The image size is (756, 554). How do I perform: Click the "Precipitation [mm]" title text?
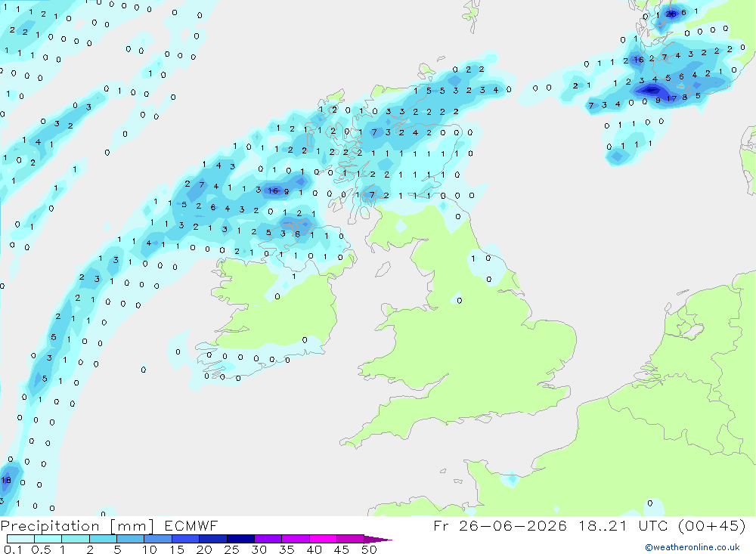77,526
